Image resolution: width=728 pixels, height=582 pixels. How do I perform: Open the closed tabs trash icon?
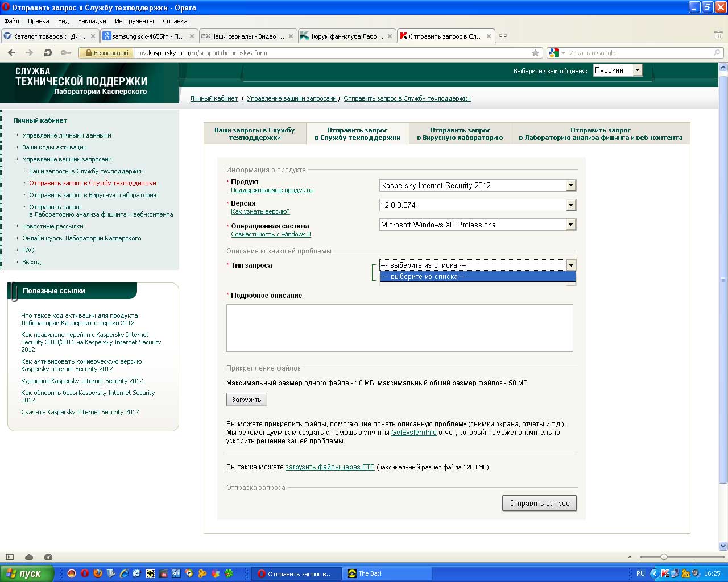pos(718,35)
